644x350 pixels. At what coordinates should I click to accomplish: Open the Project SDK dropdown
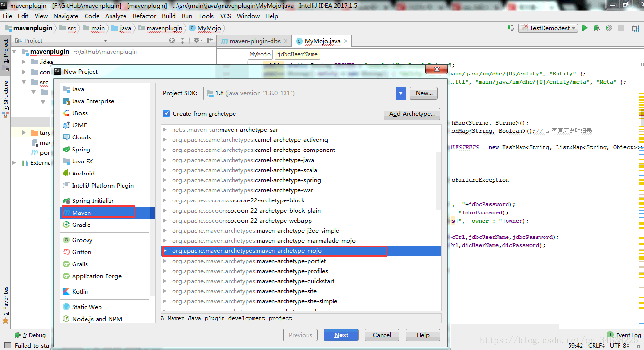pos(401,93)
